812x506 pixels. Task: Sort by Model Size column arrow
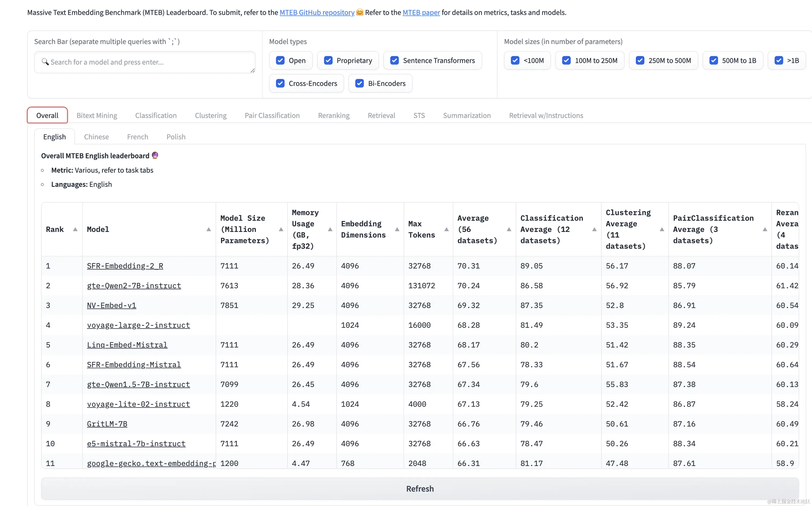coord(281,229)
